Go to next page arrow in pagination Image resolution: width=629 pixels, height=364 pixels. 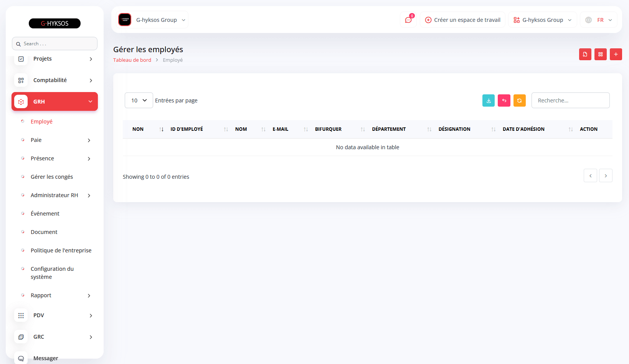point(606,176)
